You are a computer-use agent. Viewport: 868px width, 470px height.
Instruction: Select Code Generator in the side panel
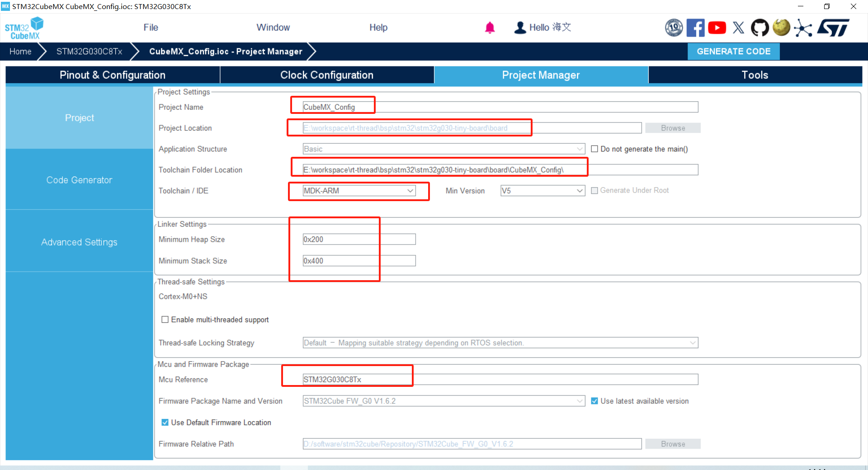pyautogui.click(x=79, y=180)
